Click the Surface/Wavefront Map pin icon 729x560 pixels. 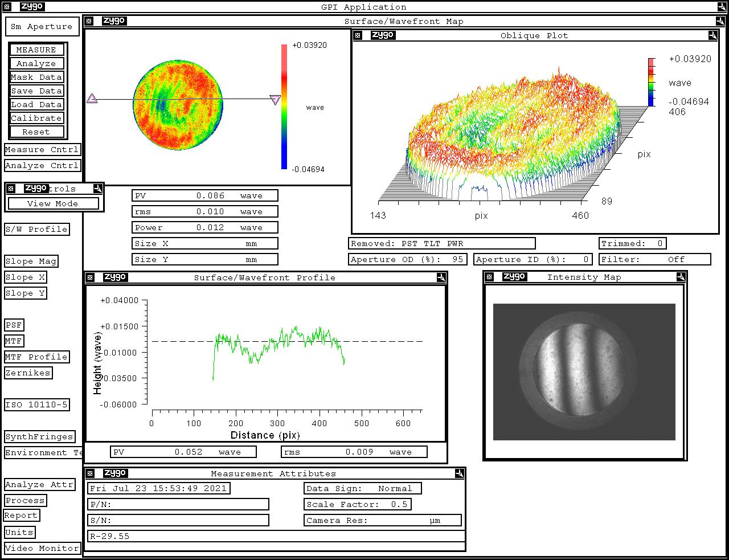(721, 21)
